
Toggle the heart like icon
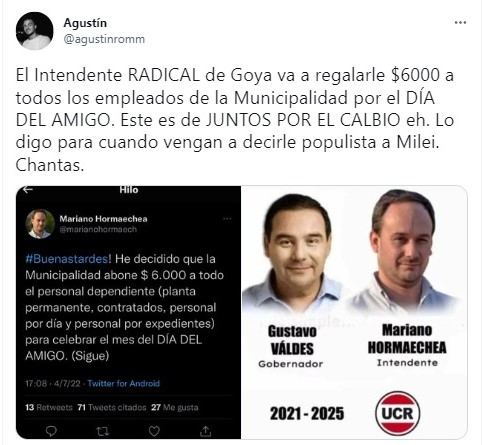(x=154, y=431)
